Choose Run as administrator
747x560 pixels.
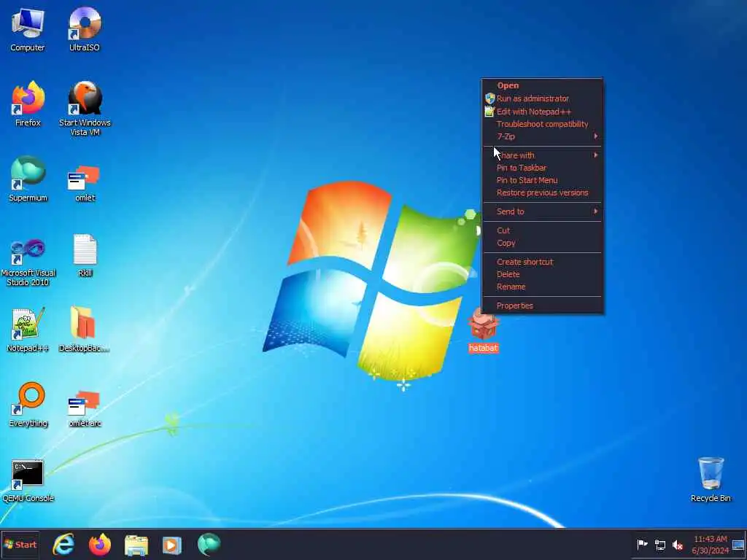pyautogui.click(x=543, y=98)
